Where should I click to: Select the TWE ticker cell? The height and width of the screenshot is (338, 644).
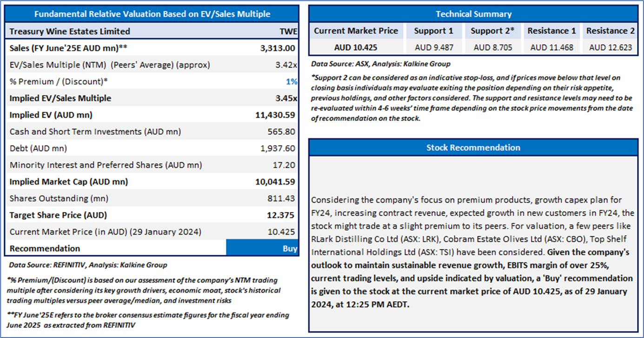[286, 31]
